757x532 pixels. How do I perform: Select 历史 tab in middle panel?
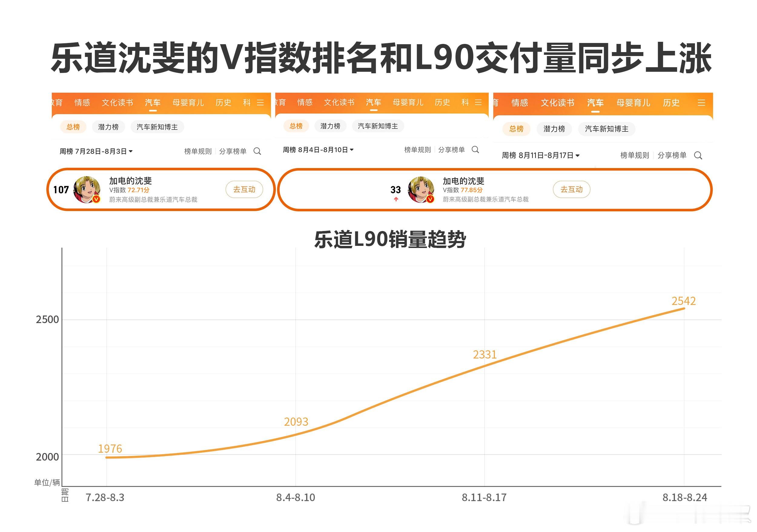[x=442, y=102]
